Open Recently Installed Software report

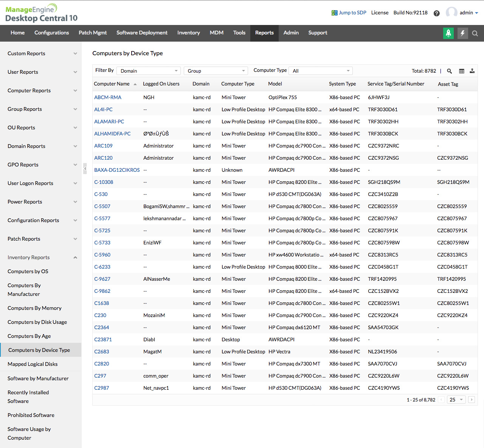pos(28,397)
